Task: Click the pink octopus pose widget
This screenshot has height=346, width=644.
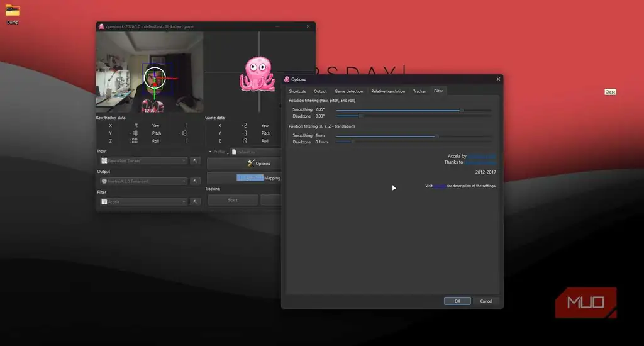Action: (257, 74)
